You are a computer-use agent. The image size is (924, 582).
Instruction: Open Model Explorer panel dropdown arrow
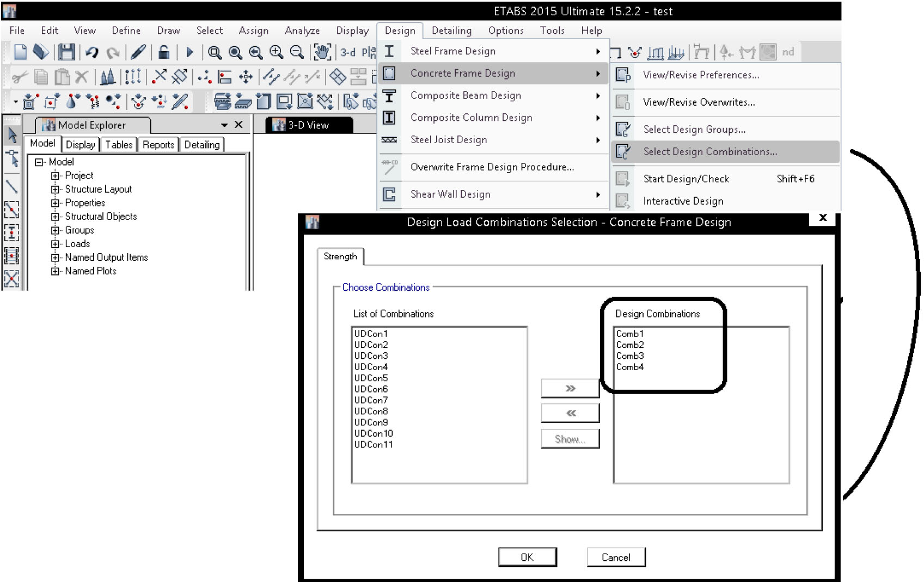tap(224, 125)
